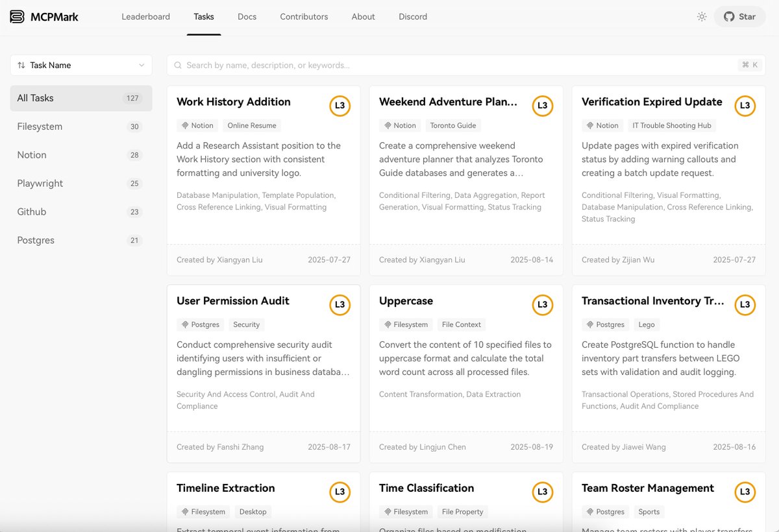Open the Leaderboard tab
Image resolution: width=779 pixels, height=532 pixels.
click(x=146, y=17)
